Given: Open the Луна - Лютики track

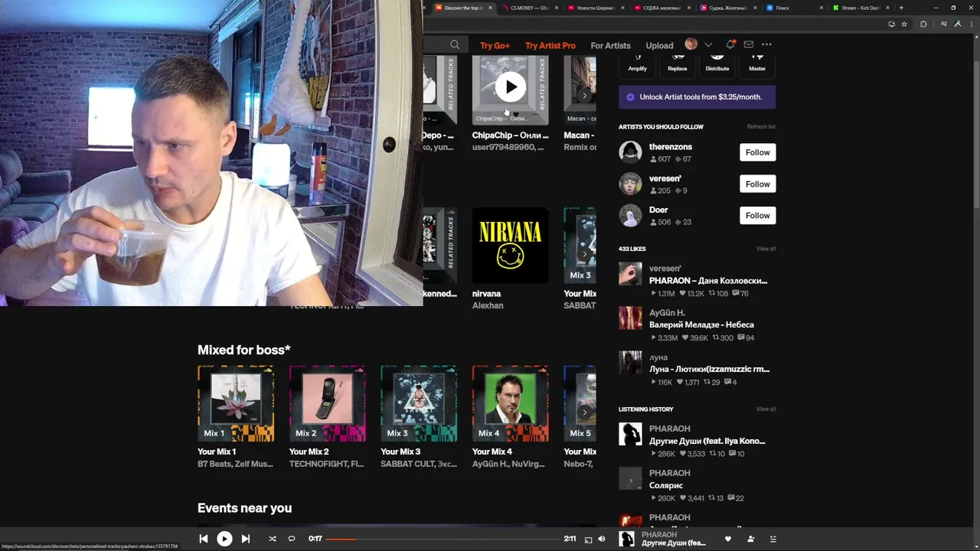Looking at the screenshot, I should [709, 369].
